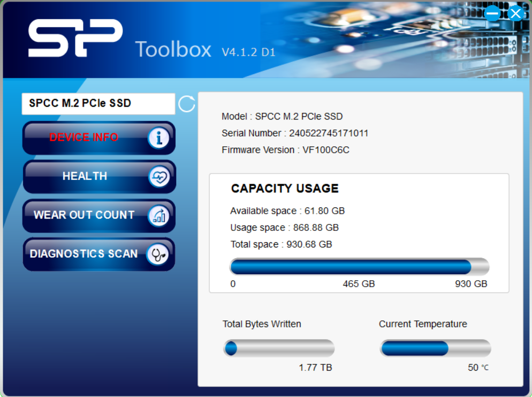Switch to the HEALTH text label

[85, 176]
